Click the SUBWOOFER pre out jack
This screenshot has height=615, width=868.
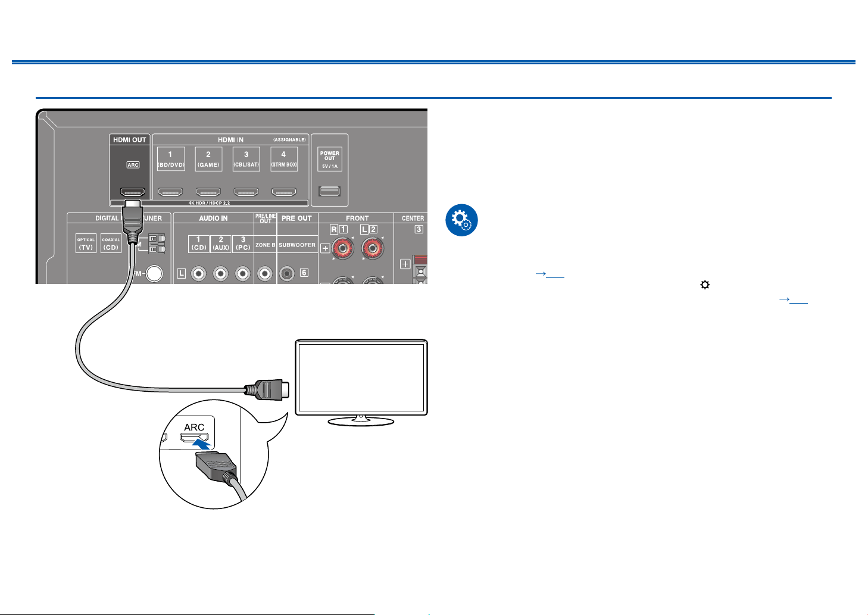288,273
